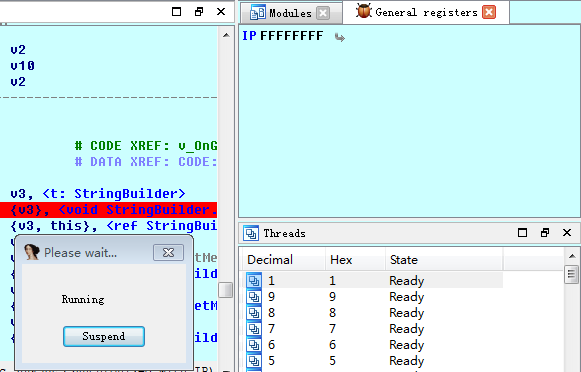Click the red highlighted breakpoint line

point(109,210)
